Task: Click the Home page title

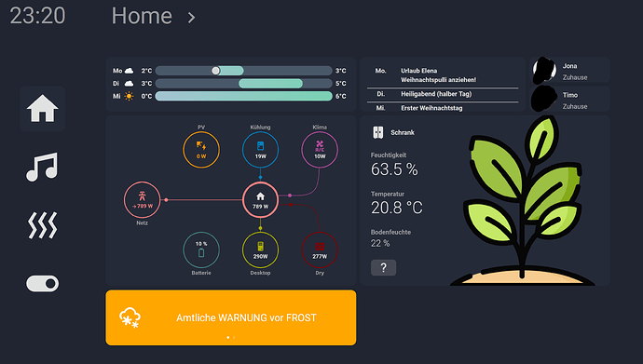Action: 142,16
